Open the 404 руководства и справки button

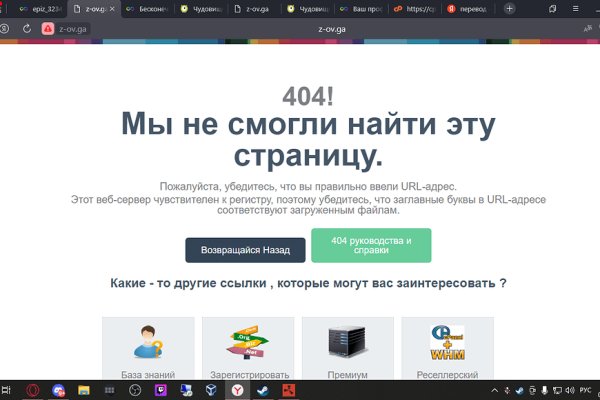(x=371, y=246)
